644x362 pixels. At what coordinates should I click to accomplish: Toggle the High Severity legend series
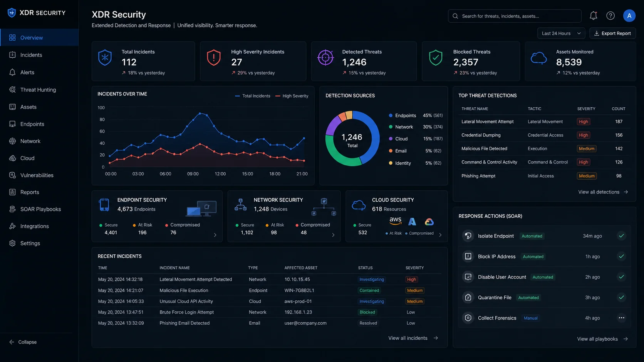pyautogui.click(x=292, y=96)
